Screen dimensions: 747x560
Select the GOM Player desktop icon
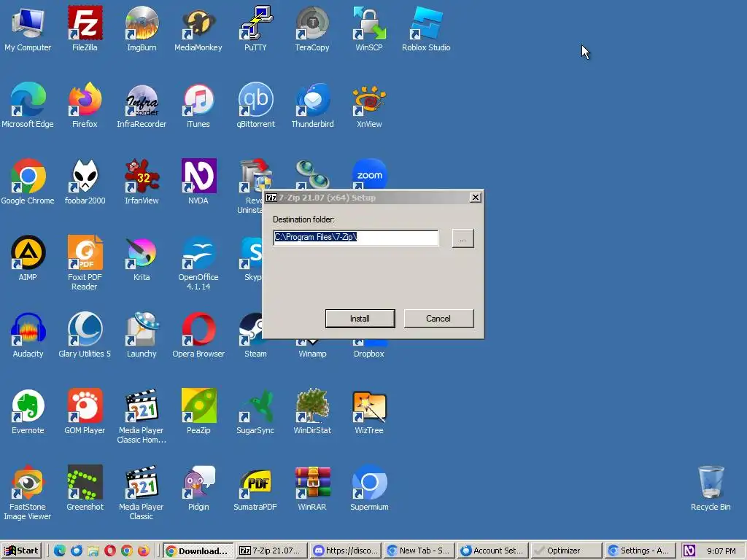point(85,412)
